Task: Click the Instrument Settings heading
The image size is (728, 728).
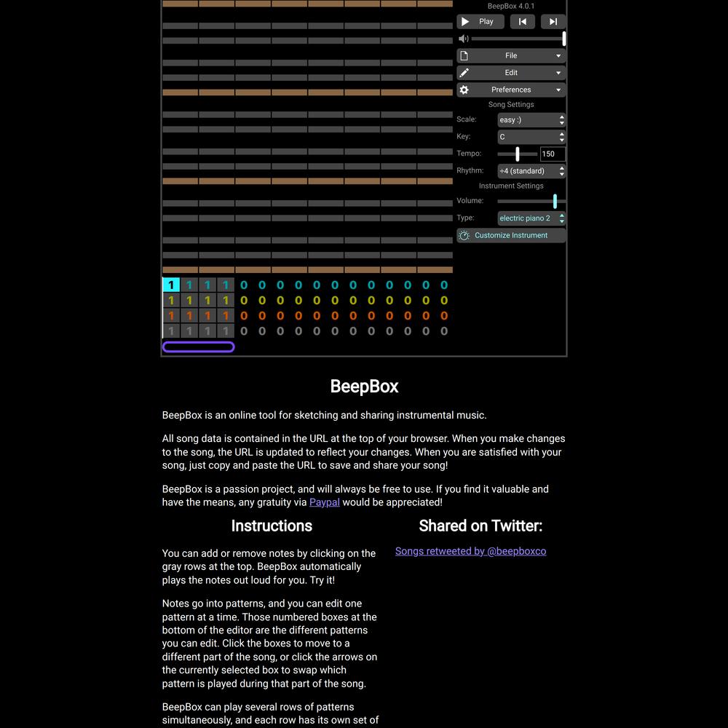Action: (511, 186)
